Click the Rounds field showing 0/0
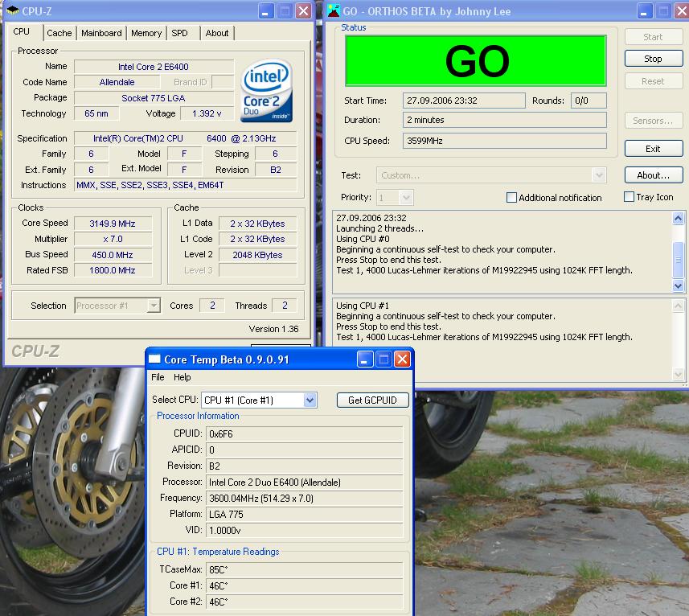Image resolution: width=689 pixels, height=616 pixels. (x=589, y=101)
